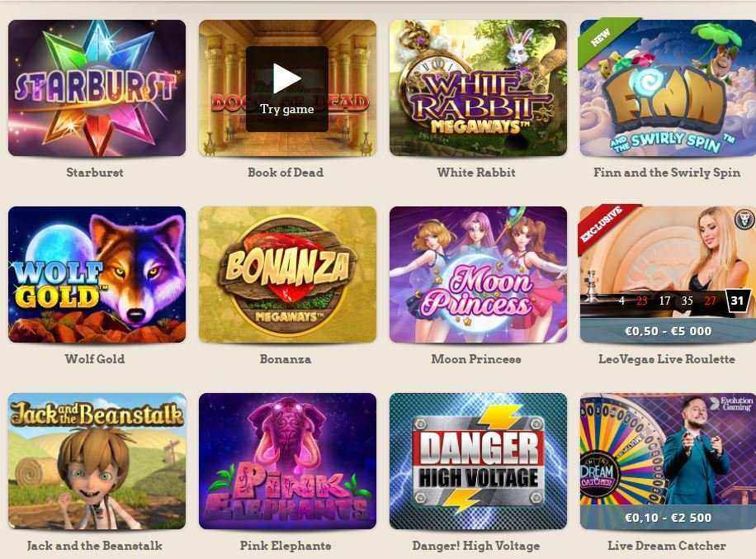Click the Book of Dead title link
The image size is (756, 559).
(286, 173)
